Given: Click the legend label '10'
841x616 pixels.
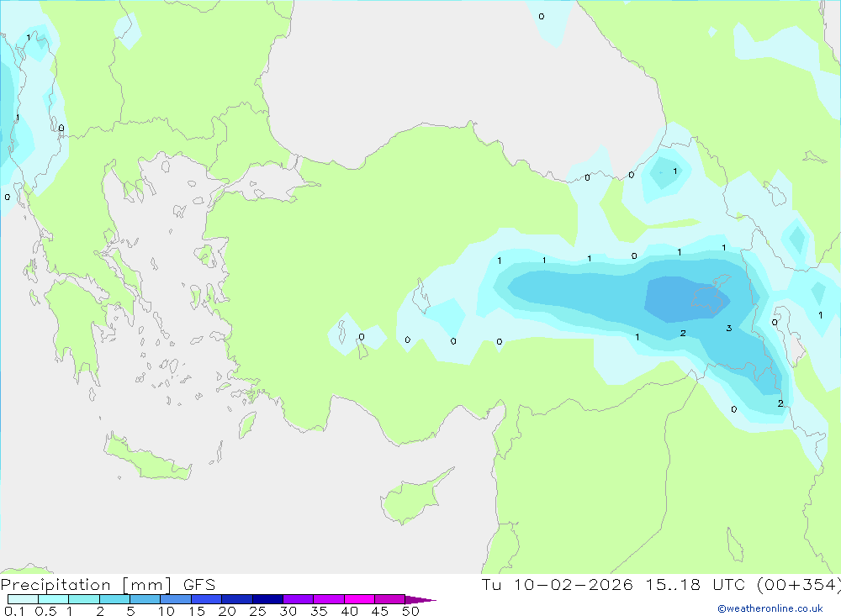Looking at the screenshot, I should [167, 611].
